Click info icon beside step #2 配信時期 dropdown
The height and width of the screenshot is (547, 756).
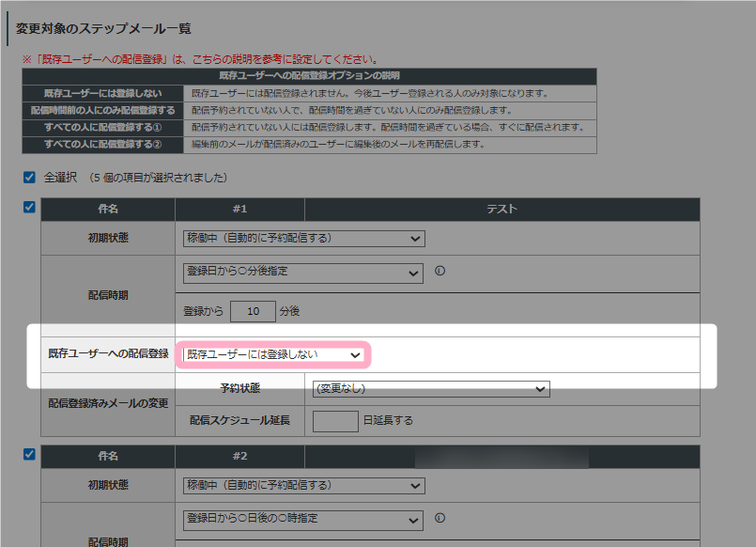(x=440, y=518)
